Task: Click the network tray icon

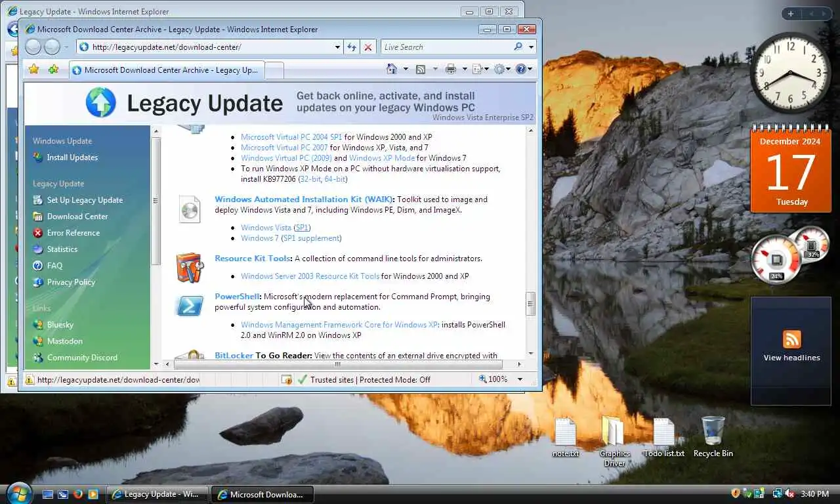Action: pyautogui.click(x=778, y=493)
